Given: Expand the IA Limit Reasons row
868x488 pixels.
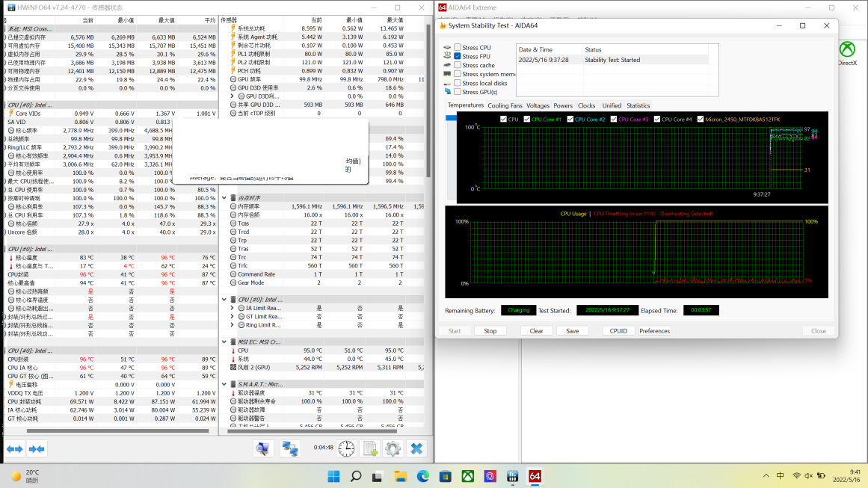Looking at the screenshot, I should 232,308.
